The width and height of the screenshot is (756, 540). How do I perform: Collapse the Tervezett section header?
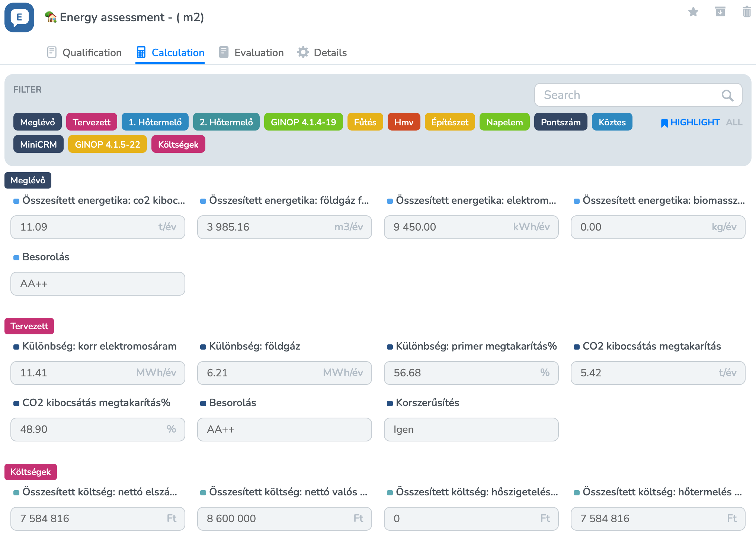(29, 326)
